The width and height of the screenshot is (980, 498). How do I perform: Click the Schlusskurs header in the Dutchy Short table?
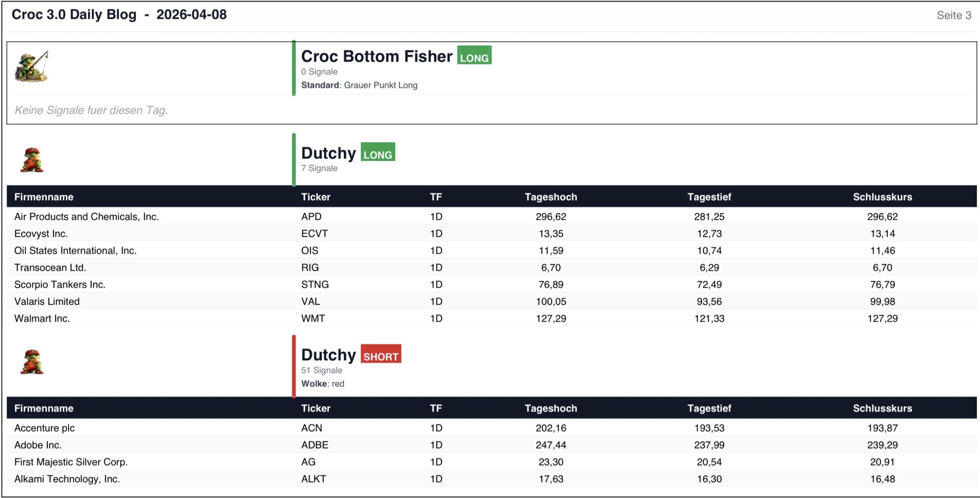[x=882, y=408]
